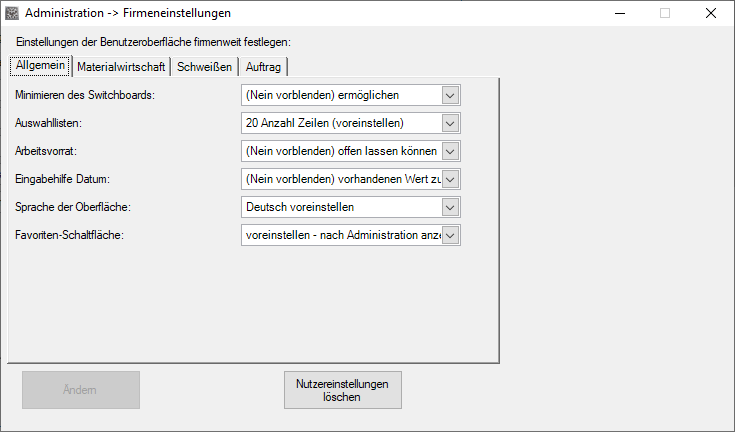Click the '20 Anzahl Zeilen' combo box field
735x432 pixels.
(340, 123)
